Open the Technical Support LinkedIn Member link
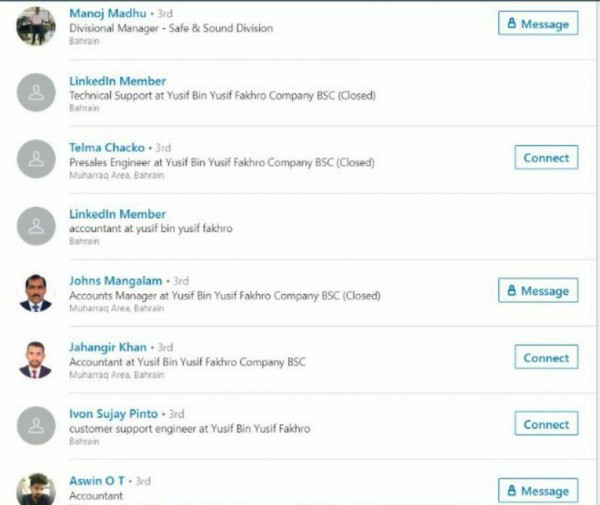This screenshot has width=600, height=505. (117, 81)
